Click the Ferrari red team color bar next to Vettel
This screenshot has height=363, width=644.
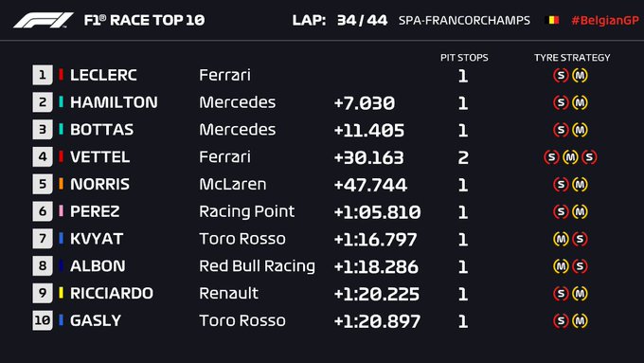(62, 156)
